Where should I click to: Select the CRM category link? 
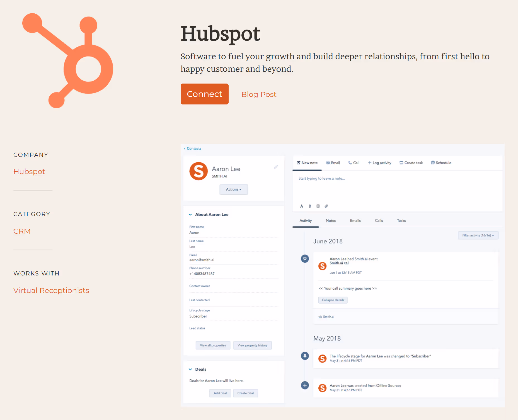click(22, 231)
